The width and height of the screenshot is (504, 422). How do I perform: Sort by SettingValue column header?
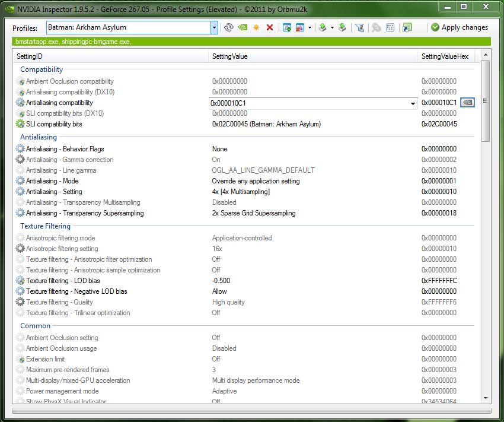click(312, 56)
